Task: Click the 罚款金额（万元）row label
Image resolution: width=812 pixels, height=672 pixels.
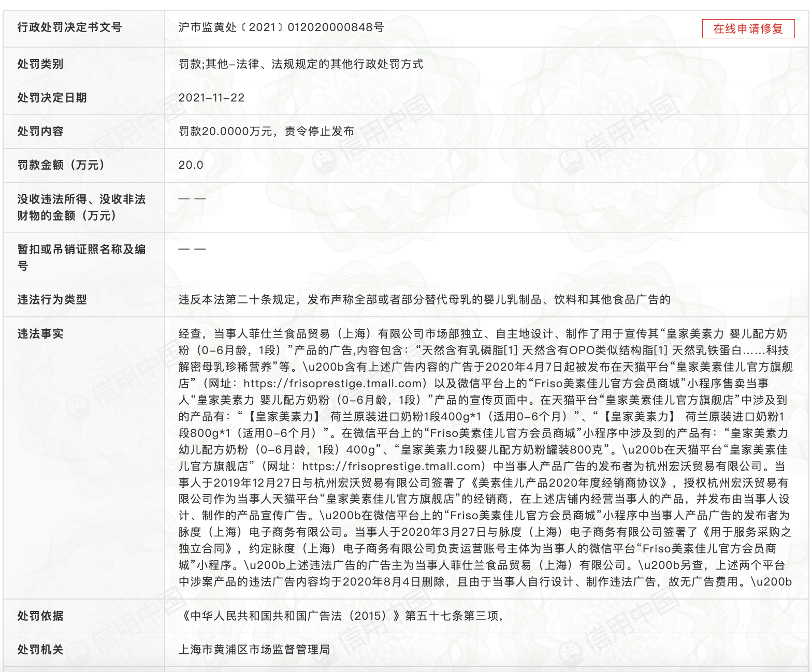Action: click(61, 165)
